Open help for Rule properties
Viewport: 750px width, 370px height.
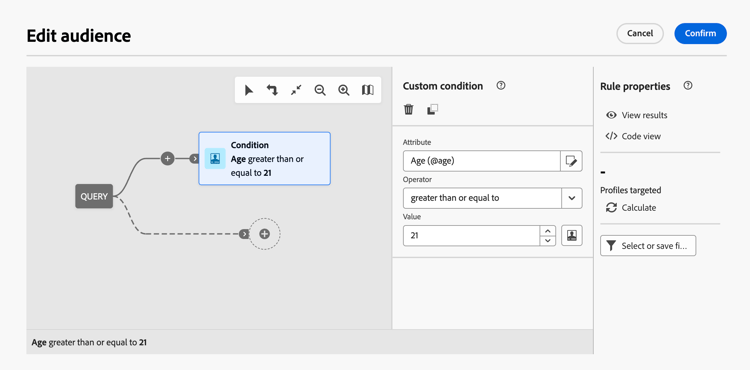[x=688, y=86]
